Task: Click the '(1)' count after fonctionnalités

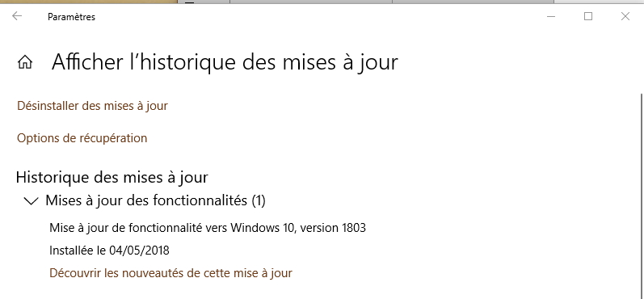Action: pos(258,200)
